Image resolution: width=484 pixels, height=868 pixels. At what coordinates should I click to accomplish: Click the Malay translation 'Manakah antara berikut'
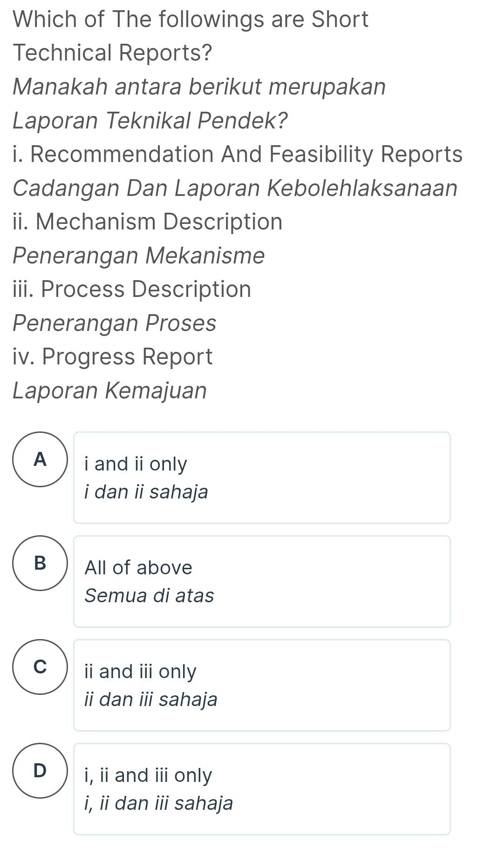coord(199,87)
